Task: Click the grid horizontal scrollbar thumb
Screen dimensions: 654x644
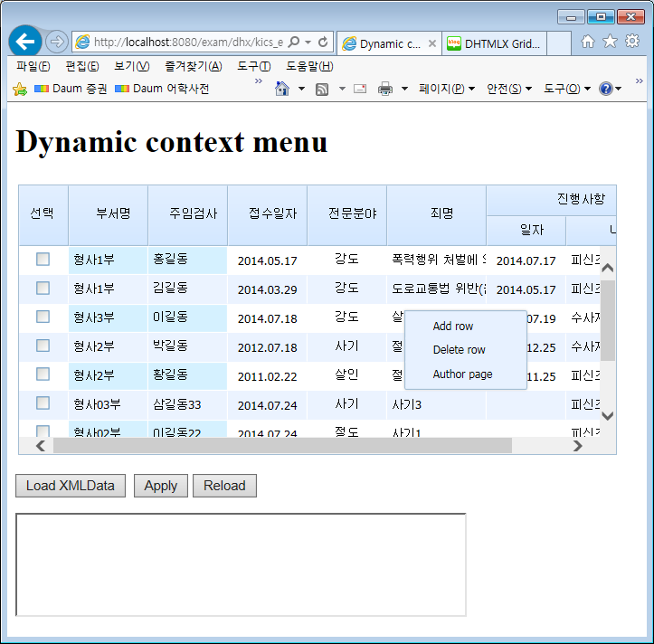Action: (282, 445)
